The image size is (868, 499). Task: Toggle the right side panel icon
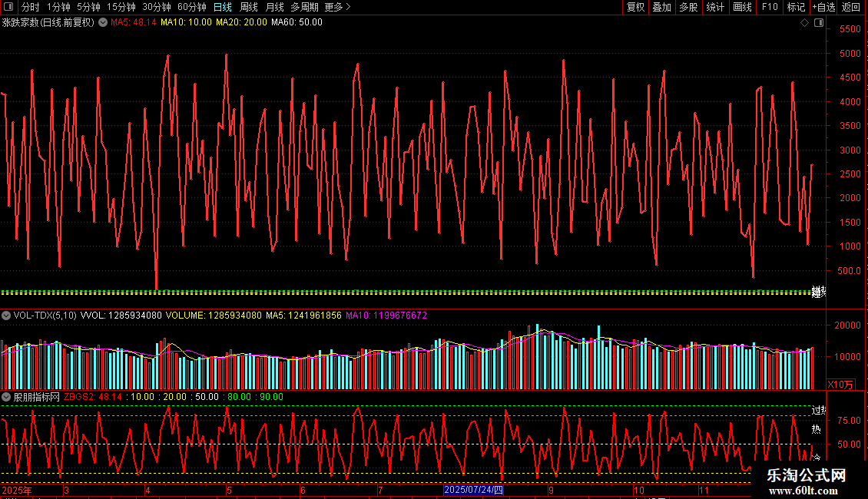point(819,23)
